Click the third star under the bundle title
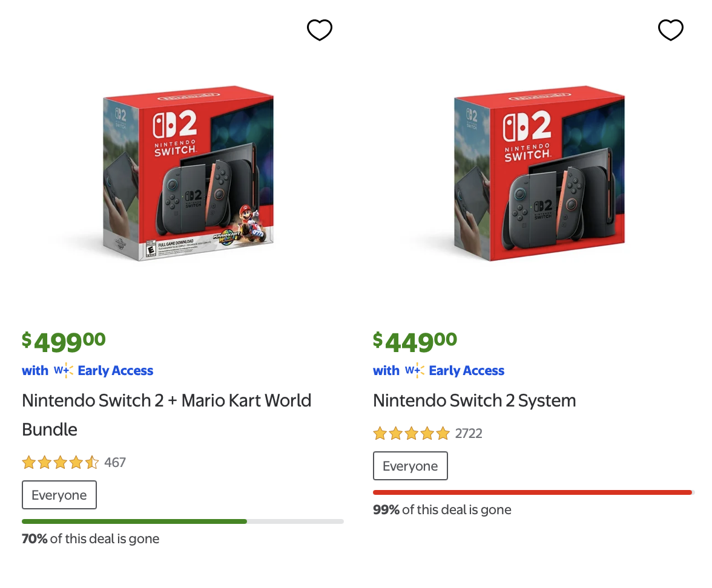Image resolution: width=712 pixels, height=588 pixels. point(61,462)
